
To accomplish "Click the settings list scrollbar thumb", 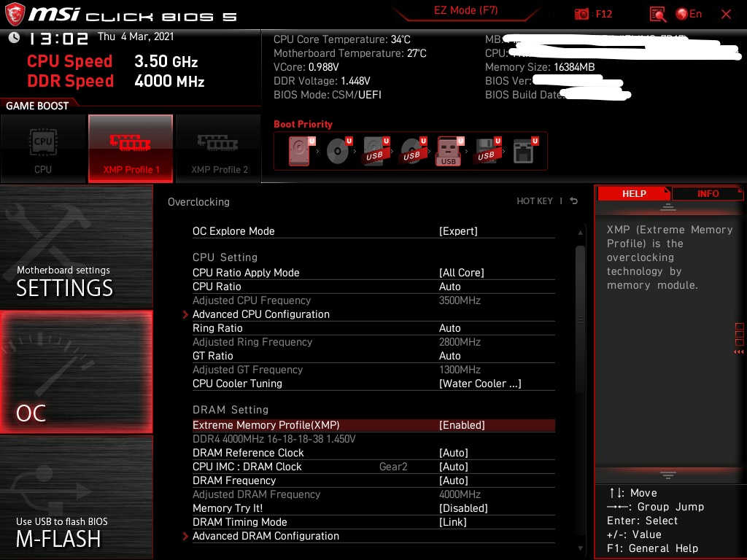I will click(580, 319).
